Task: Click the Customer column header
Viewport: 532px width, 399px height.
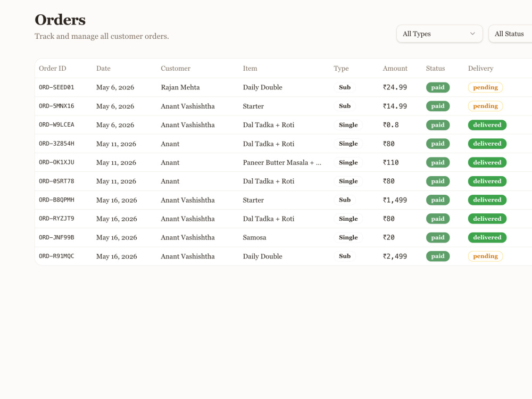Action: tap(176, 68)
